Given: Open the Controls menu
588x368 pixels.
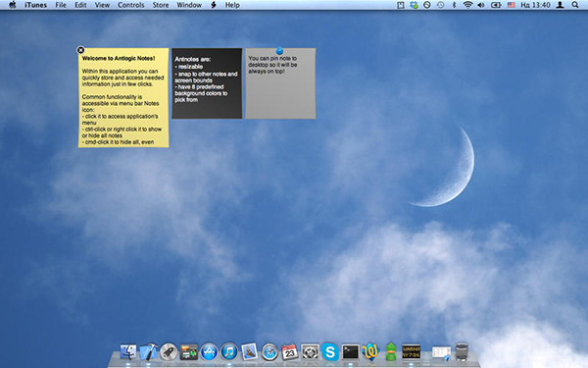Looking at the screenshot, I should click(131, 5).
